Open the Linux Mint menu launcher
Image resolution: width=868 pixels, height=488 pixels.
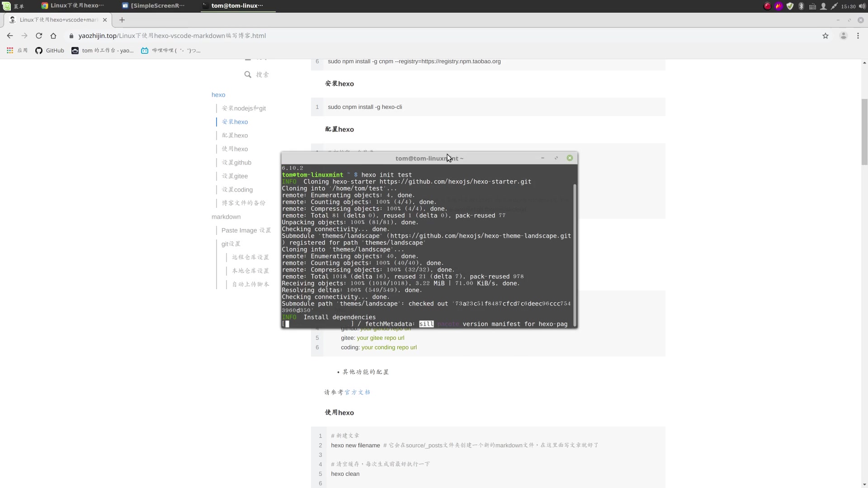click(13, 6)
